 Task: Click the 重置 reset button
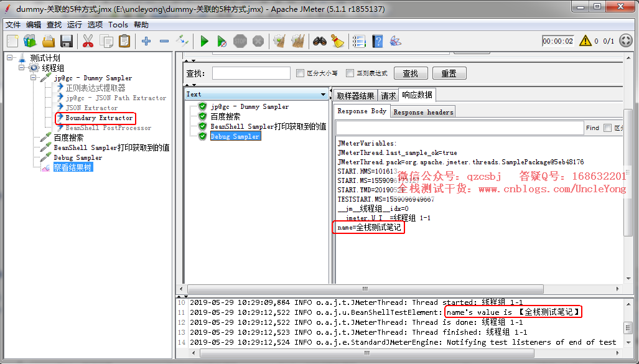tap(449, 73)
